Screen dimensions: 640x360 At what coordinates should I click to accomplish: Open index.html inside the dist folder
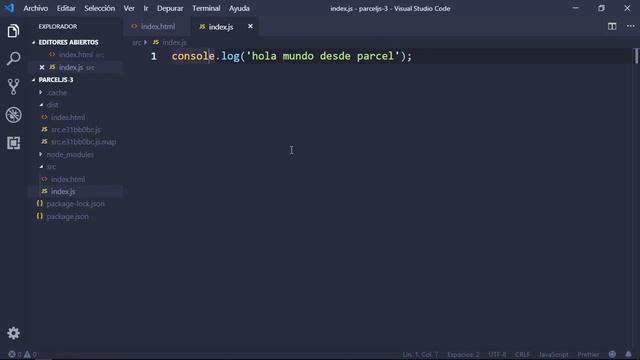point(68,118)
